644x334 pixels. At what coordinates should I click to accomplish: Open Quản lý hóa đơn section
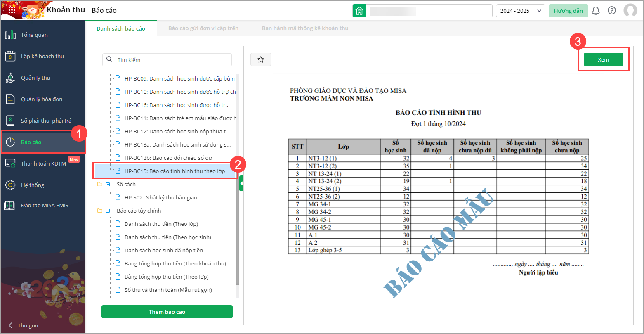[42, 99]
